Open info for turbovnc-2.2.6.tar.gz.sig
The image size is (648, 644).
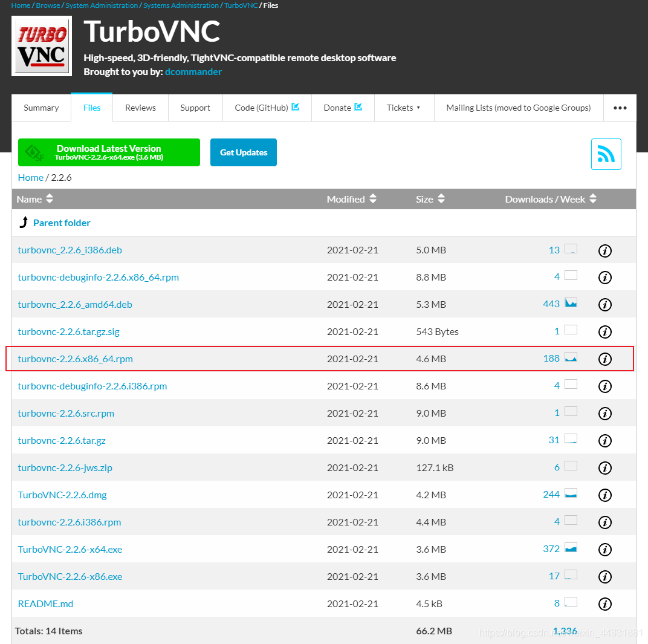(604, 332)
